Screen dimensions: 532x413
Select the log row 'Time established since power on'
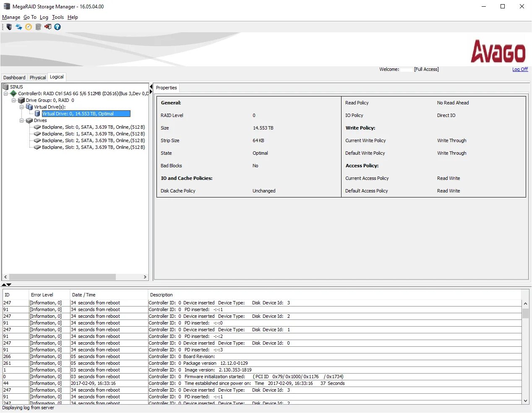tap(262, 383)
